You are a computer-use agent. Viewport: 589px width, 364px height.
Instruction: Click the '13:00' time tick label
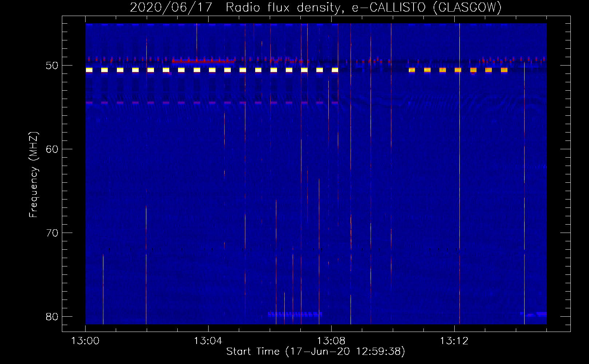(x=85, y=341)
